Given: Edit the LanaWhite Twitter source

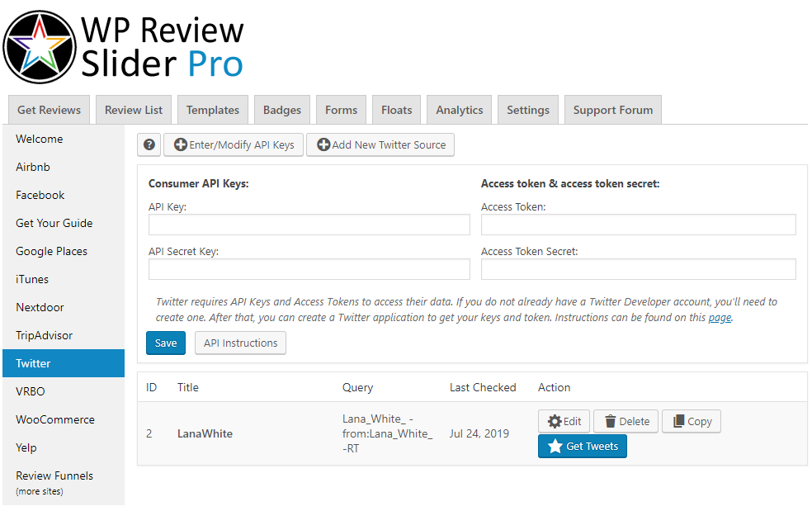Looking at the screenshot, I should [564, 421].
